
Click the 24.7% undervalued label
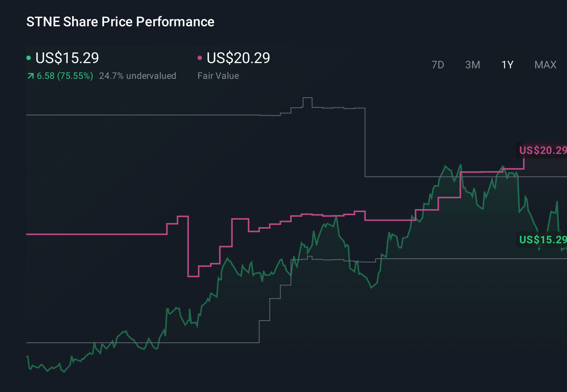pos(138,75)
